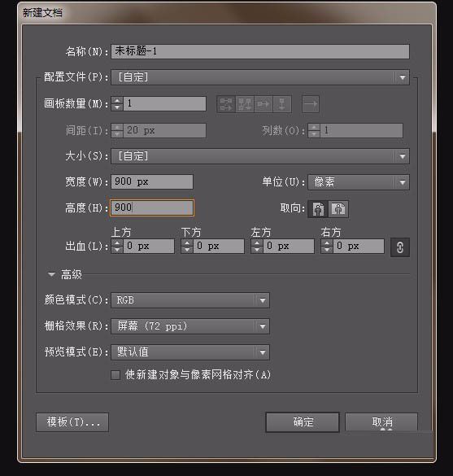Click the 确定 OK button

click(x=303, y=422)
